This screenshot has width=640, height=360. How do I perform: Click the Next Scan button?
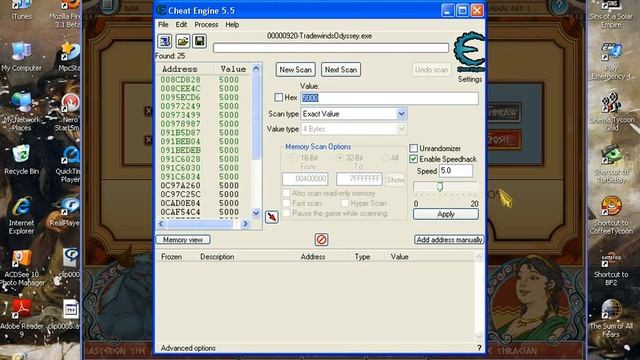click(341, 70)
